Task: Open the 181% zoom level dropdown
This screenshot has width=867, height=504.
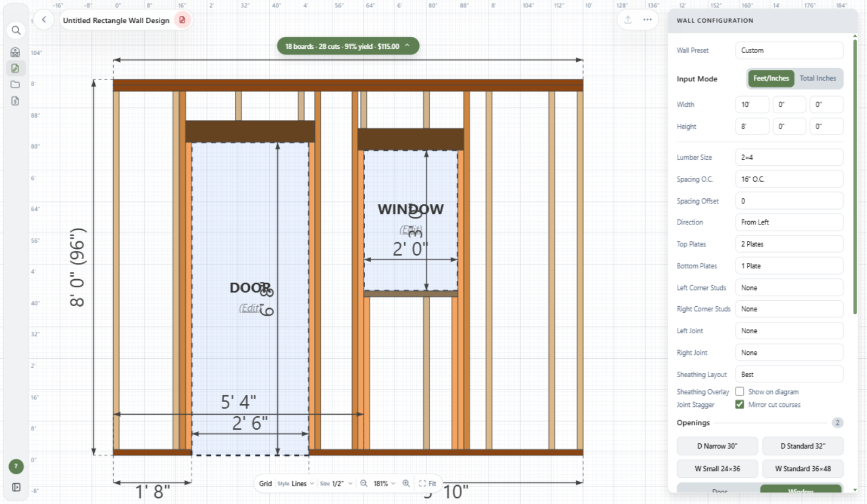Action: [x=384, y=483]
